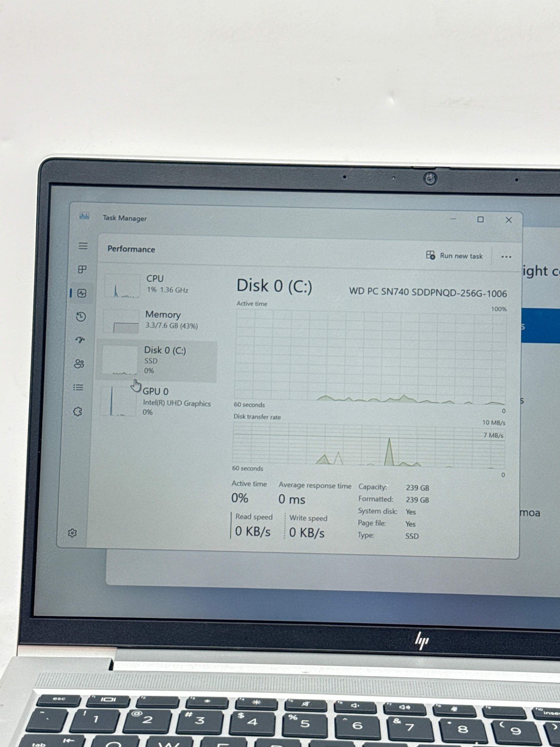Open the three-dot more options menu
560x747 pixels.
(x=506, y=257)
